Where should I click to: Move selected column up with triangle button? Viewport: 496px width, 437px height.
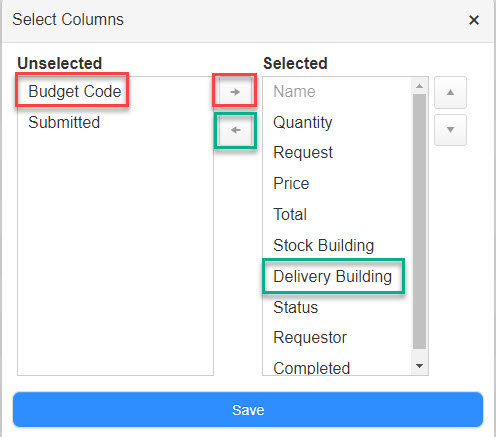[450, 92]
